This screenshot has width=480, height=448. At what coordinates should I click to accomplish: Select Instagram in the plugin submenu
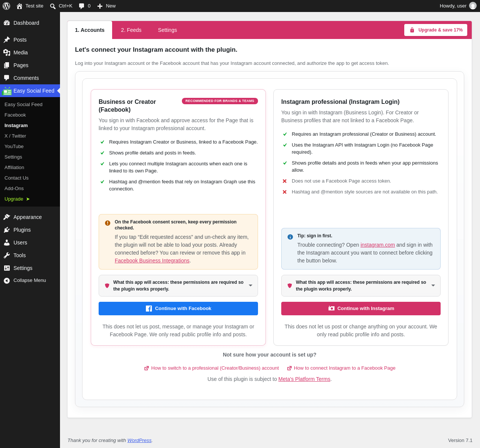16,126
